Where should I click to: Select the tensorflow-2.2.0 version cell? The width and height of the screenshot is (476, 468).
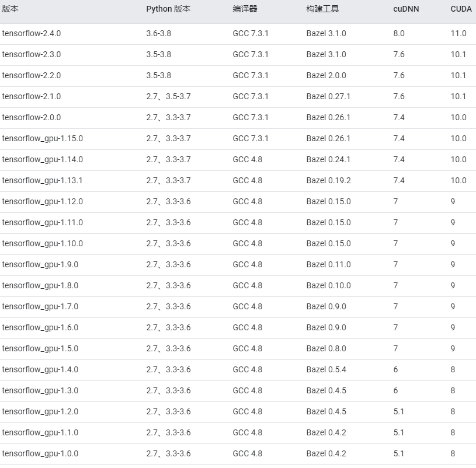coord(32,75)
